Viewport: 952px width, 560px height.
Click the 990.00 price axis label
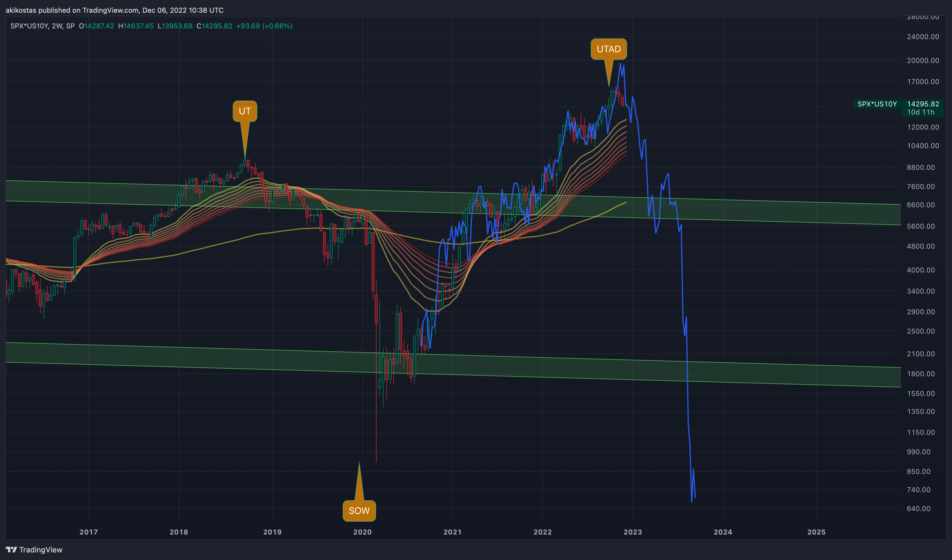point(919,452)
